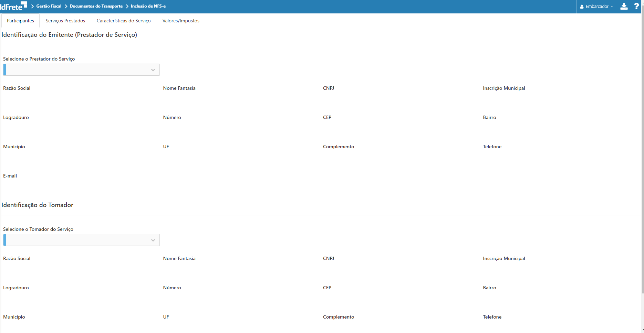
Task: Open the Embarcador user menu
Action: [x=597, y=7]
